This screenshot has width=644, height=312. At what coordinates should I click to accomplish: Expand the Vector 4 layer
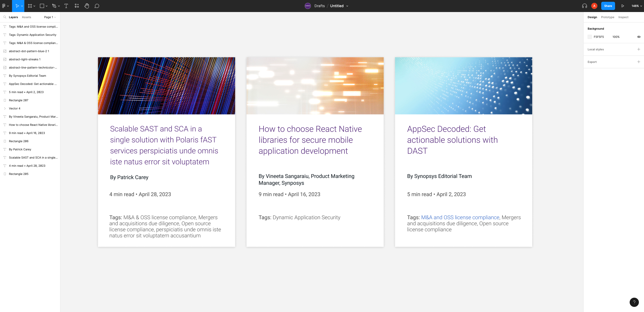5,108
